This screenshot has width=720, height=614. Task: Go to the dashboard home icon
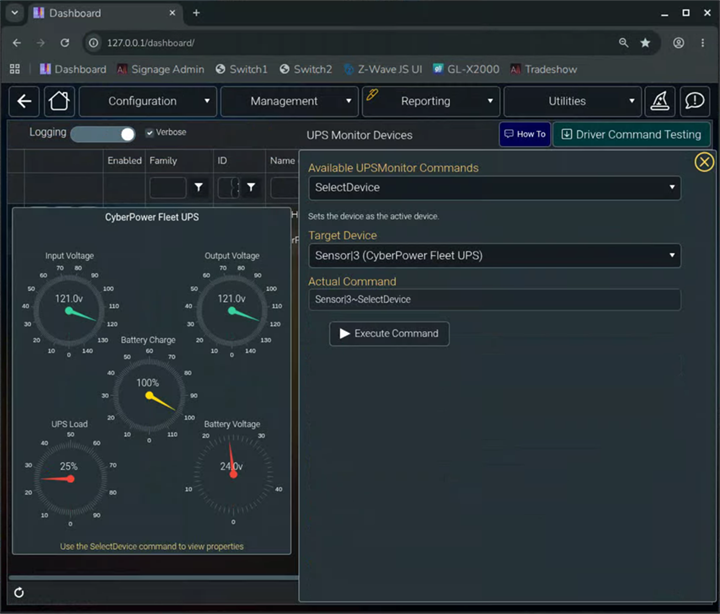[x=59, y=101]
